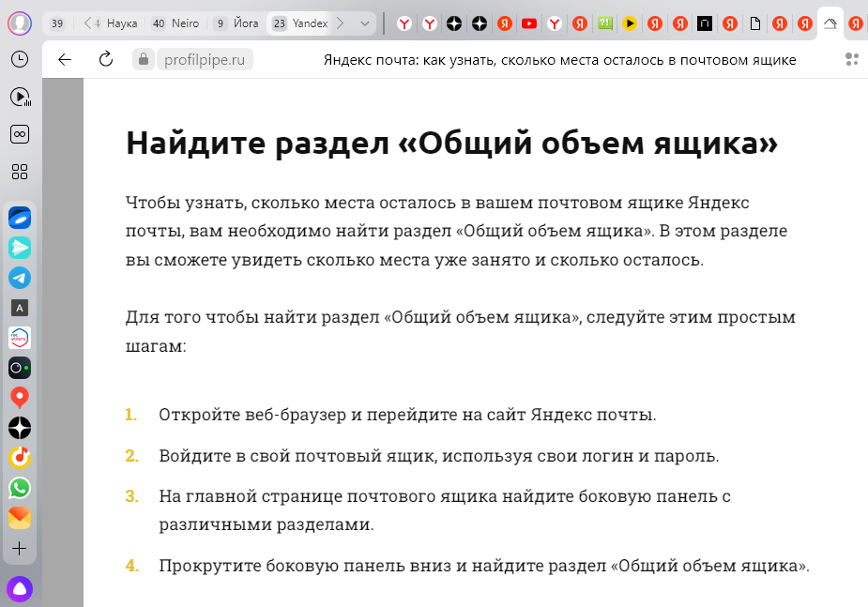The width and height of the screenshot is (868, 607).
Task: Open the user profile avatar
Action: pyautogui.click(x=20, y=23)
